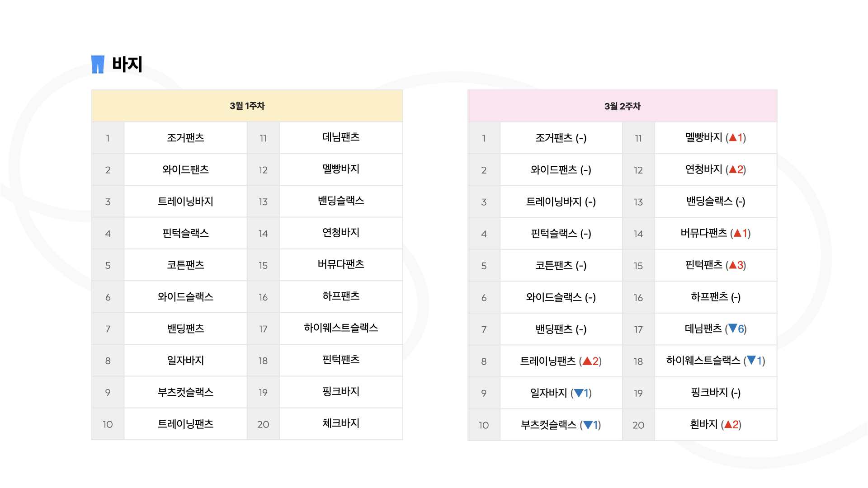The height and width of the screenshot is (488, 868).
Task: Click 코튼팬츠 in the 3월 1주차 table
Action: click(185, 265)
